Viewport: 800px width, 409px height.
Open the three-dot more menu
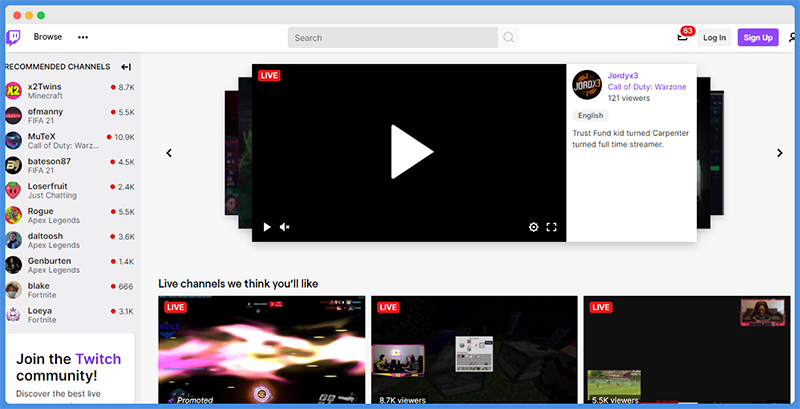83,37
